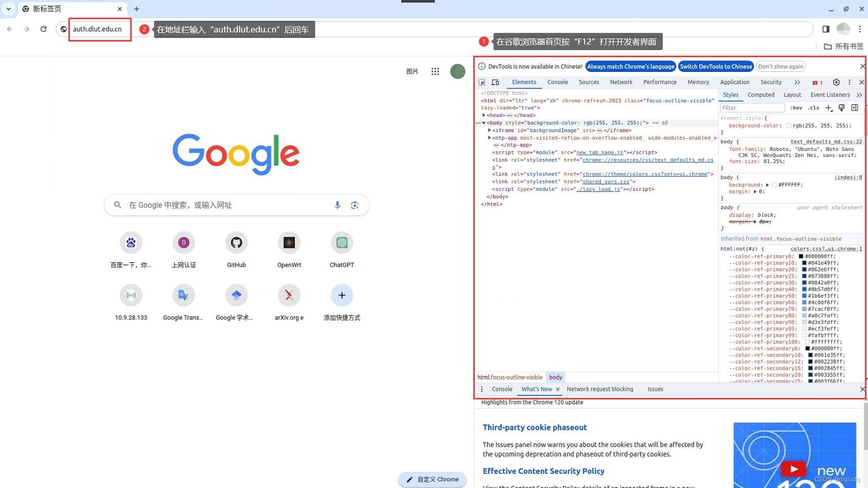Click the Filter field in the Styles pane
Screen dimensions: 868x488
pyautogui.click(x=752, y=108)
